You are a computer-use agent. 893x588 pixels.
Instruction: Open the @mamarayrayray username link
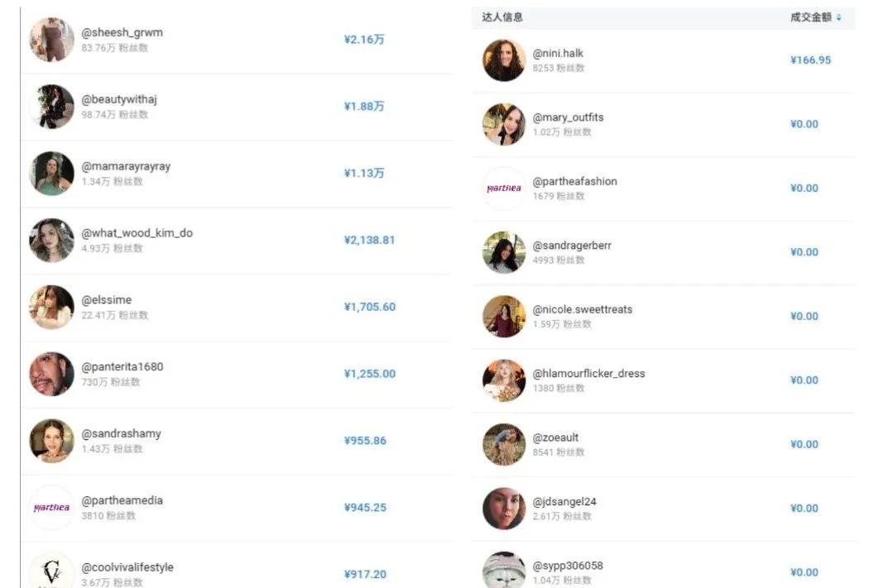pyautogui.click(x=126, y=166)
